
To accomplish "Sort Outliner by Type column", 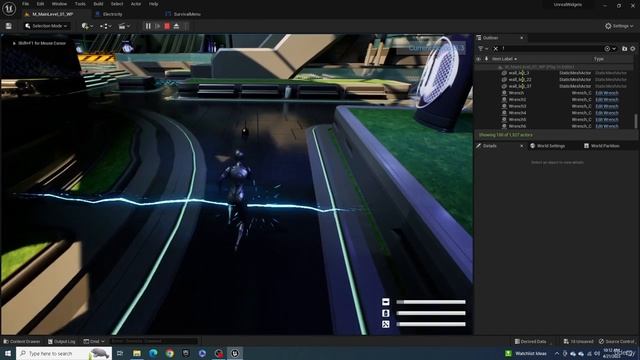I will (x=598, y=59).
